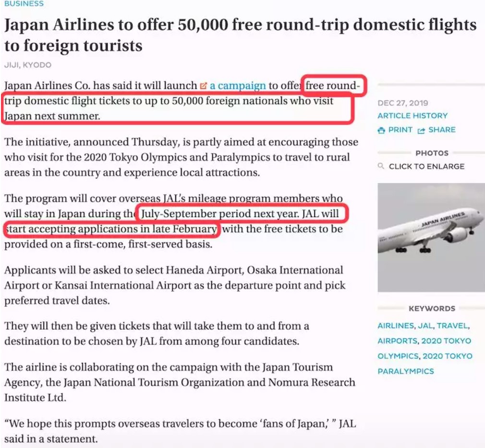Image resolution: width=485 pixels, height=448 pixels.
Task: Open the Japan Airlines plane photo
Action: click(431, 237)
